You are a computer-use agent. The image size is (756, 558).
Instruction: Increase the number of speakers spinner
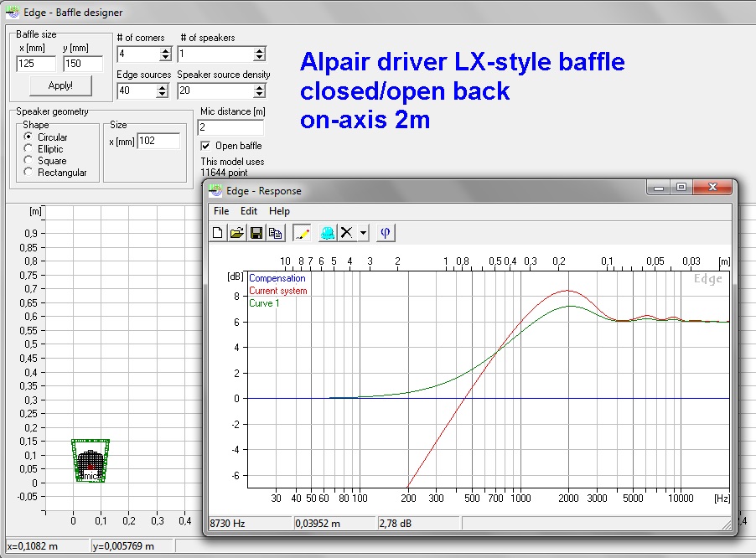pos(259,50)
